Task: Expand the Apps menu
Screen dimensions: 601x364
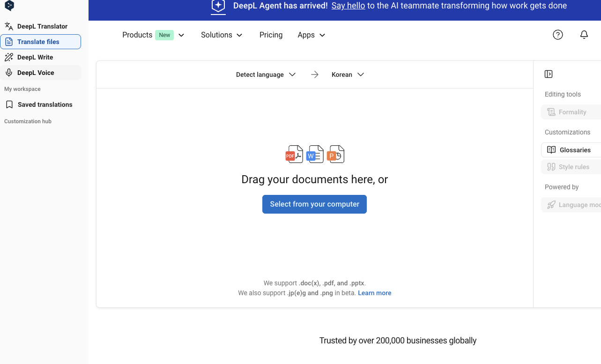Action: click(x=312, y=35)
